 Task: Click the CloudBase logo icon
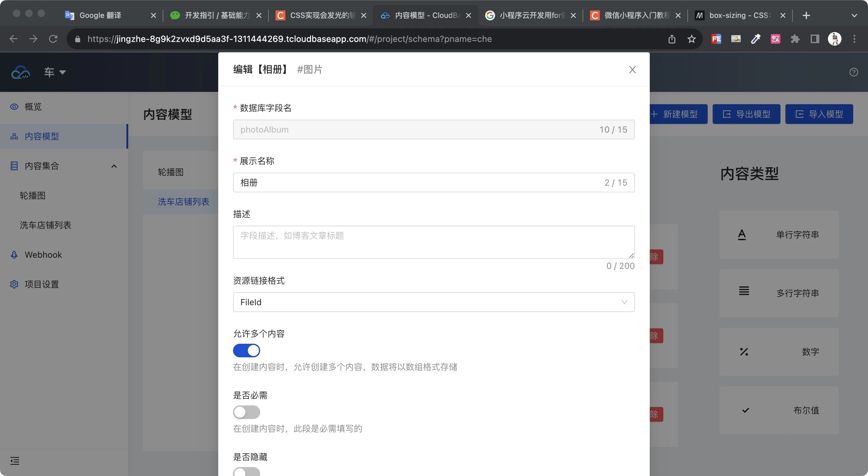point(21,72)
